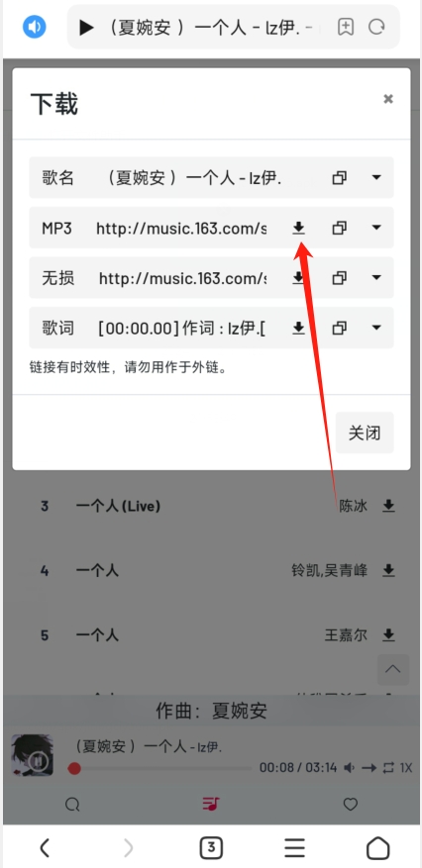Image resolution: width=422 pixels, height=868 pixels.
Task: Open the favorites heart tab
Action: [350, 804]
